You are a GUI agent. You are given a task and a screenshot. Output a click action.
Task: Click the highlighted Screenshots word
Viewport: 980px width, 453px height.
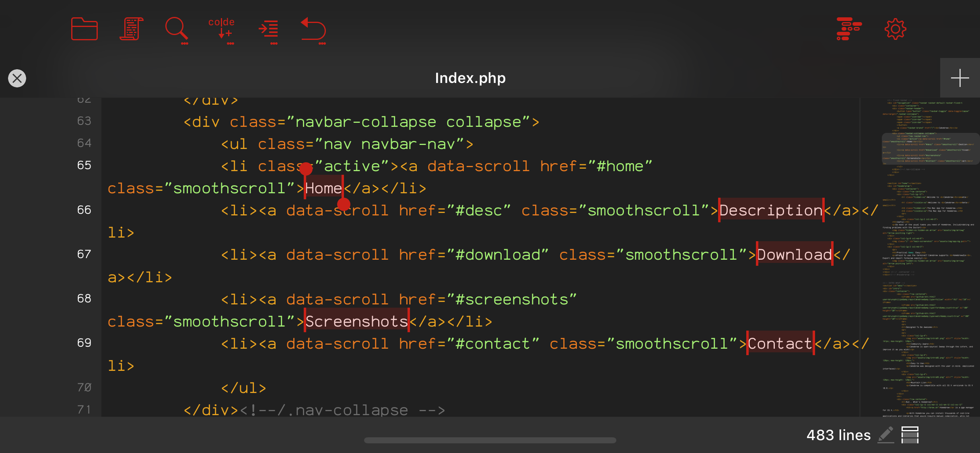[x=356, y=321]
